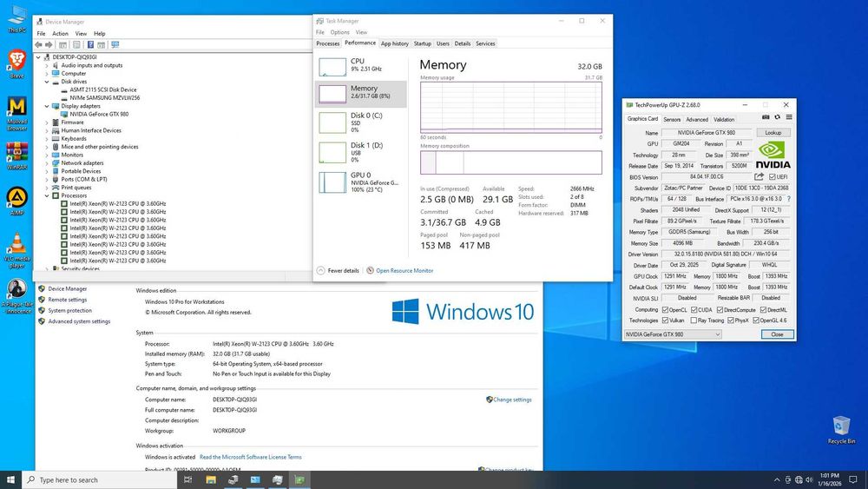This screenshot has width=868, height=489.
Task: Click the Type here to search box
Action: click(100, 479)
